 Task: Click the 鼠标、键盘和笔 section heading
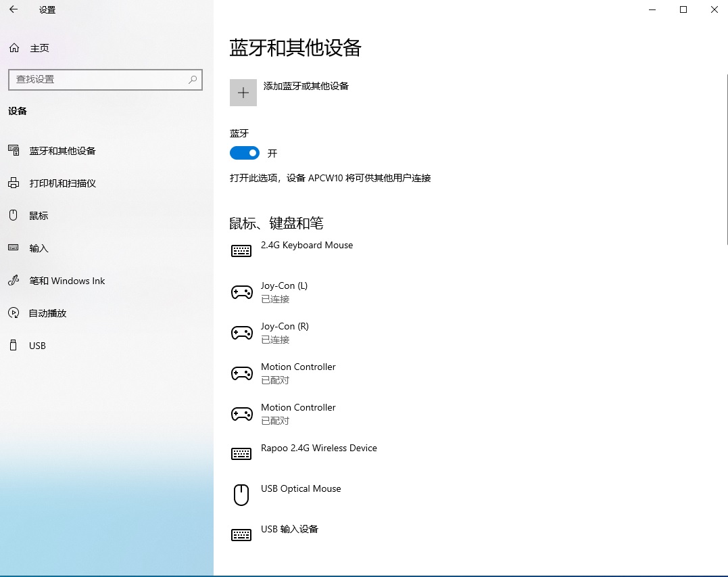tap(276, 223)
